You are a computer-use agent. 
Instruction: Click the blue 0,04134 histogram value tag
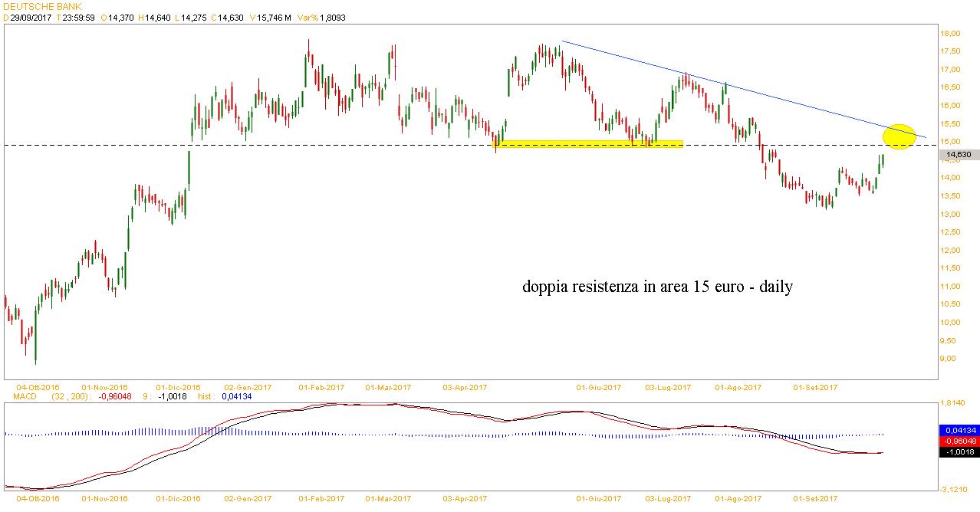(959, 431)
